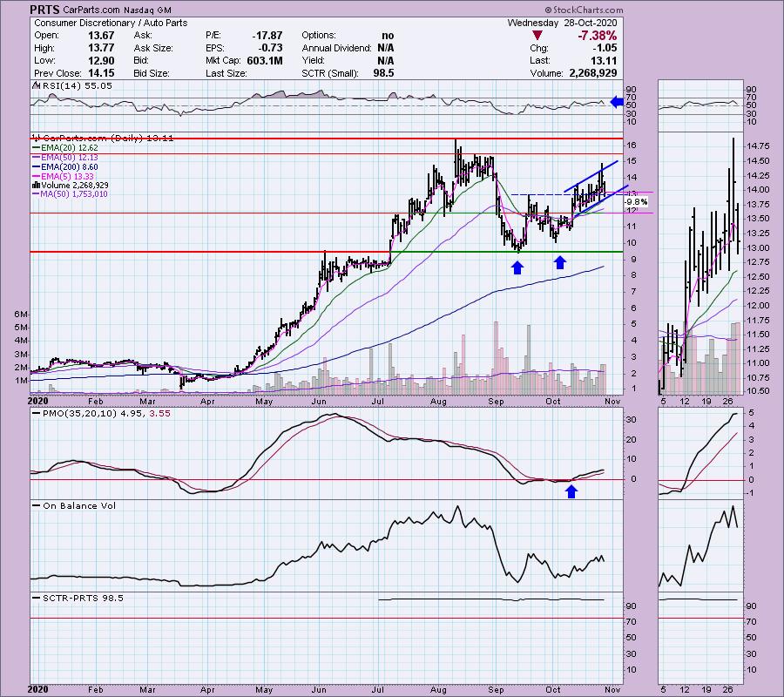Image resolution: width=784 pixels, height=697 pixels.
Task: Click the 'Ask Size:' label
Action: click(x=153, y=48)
